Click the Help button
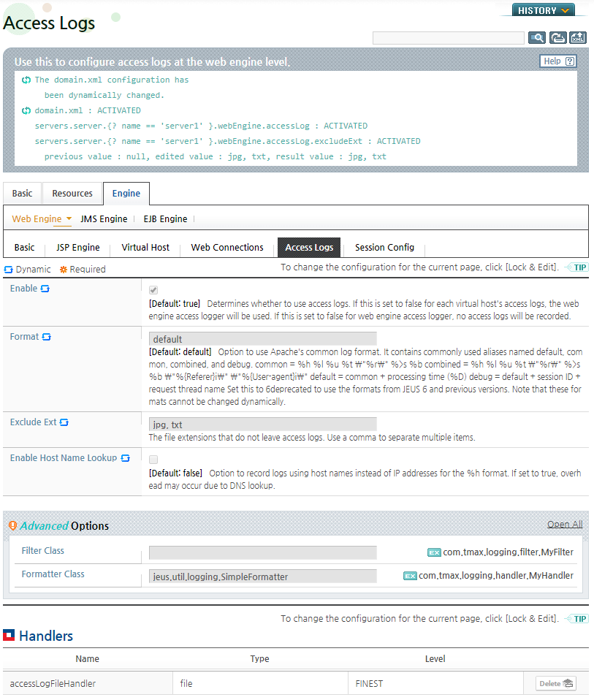This screenshot has height=700, width=594. tap(558, 61)
